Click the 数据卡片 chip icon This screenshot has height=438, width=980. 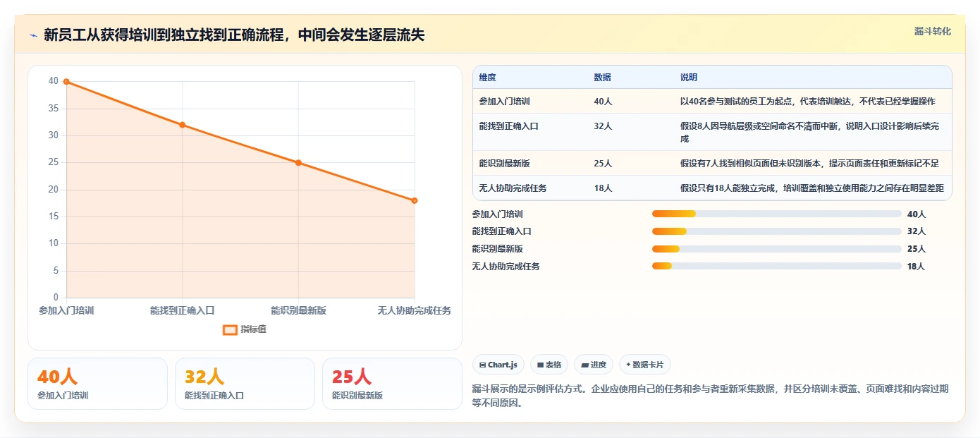pyautogui.click(x=628, y=365)
